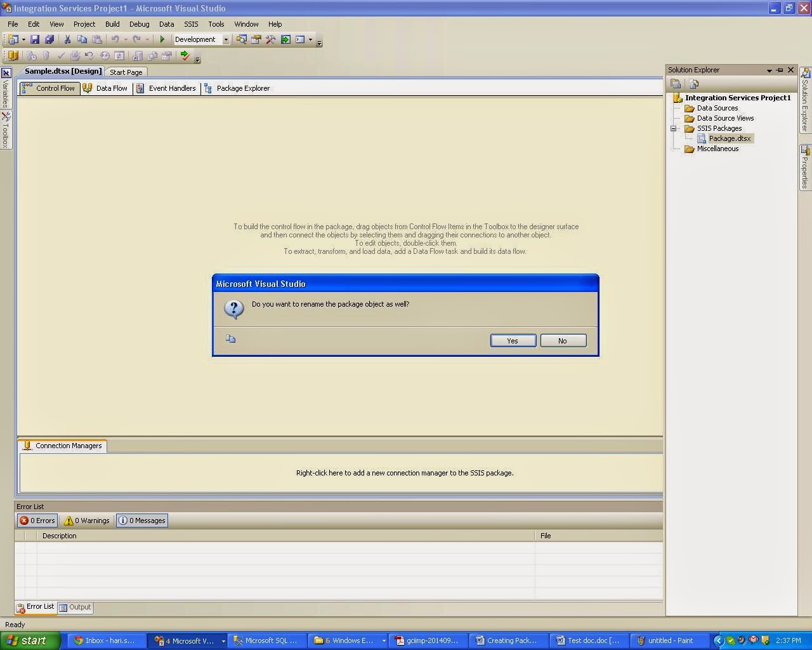Open the Help menu

click(x=275, y=24)
